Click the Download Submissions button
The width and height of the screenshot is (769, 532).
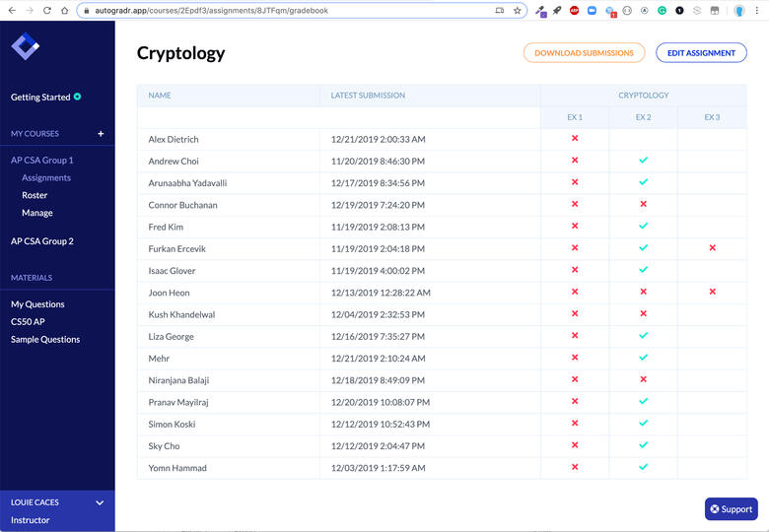click(584, 53)
